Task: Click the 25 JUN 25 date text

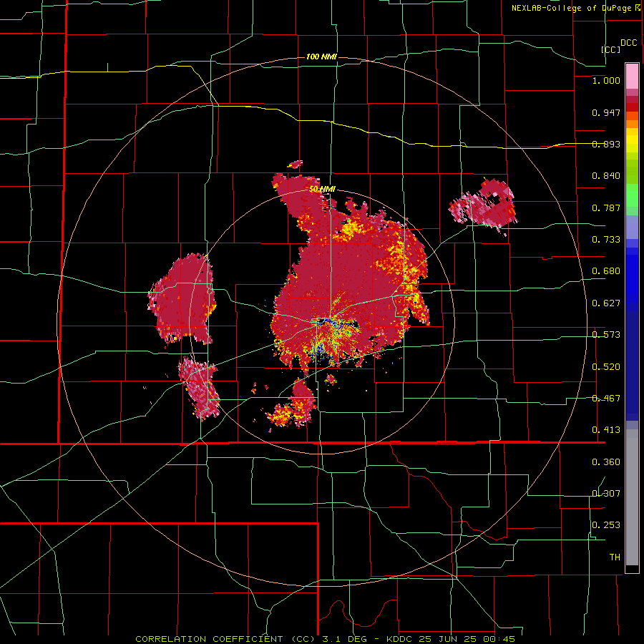Action: coord(447,639)
